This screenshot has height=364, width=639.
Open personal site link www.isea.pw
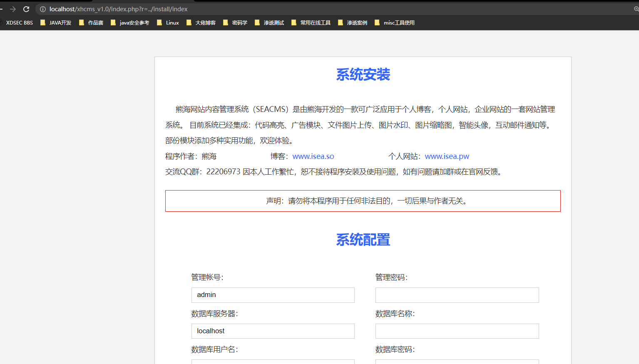pos(447,156)
